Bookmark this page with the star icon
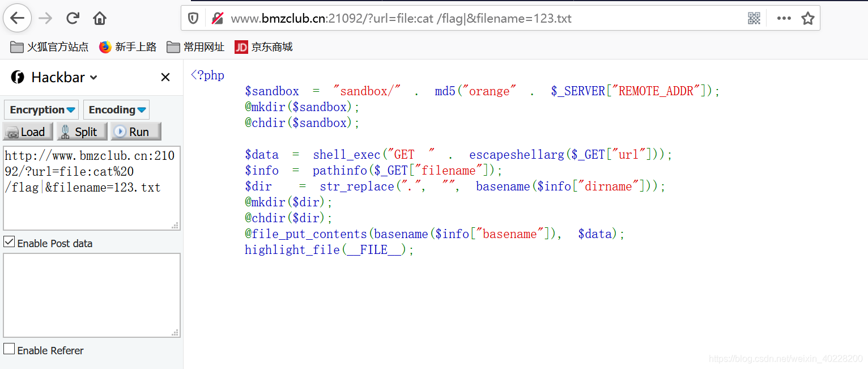 coord(808,18)
